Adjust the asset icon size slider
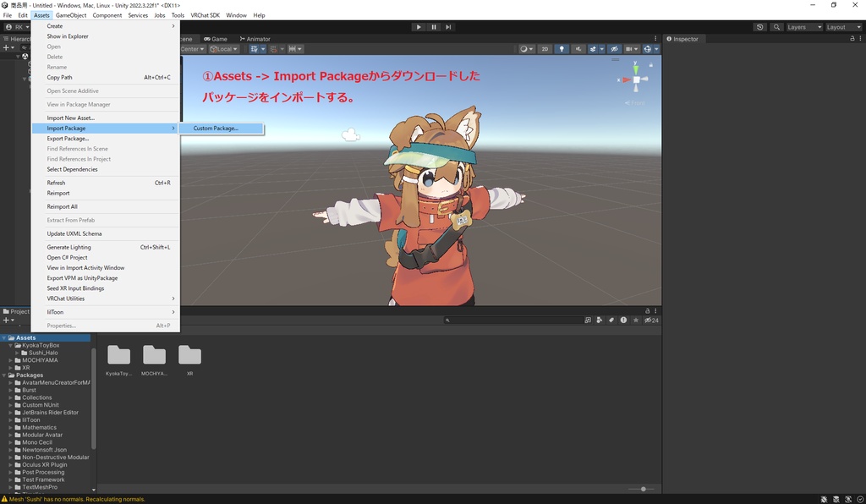 click(x=643, y=489)
